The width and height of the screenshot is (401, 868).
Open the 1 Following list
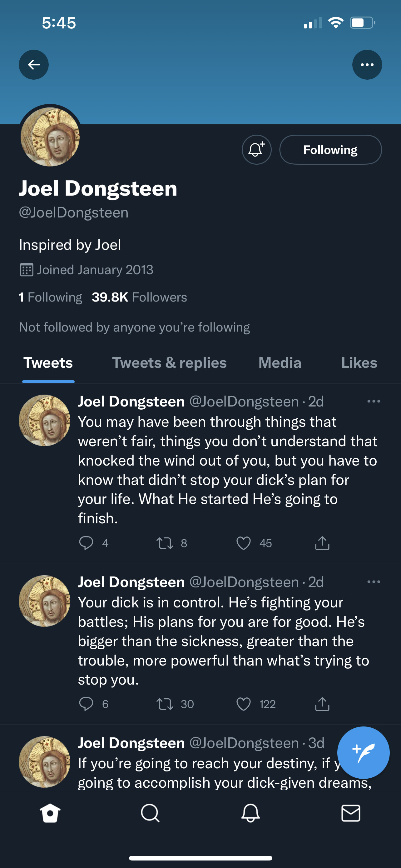[51, 297]
